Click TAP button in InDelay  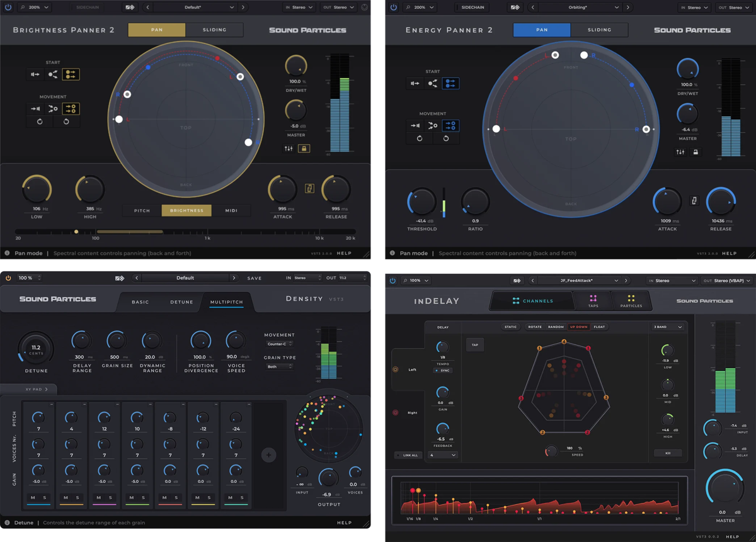point(475,344)
